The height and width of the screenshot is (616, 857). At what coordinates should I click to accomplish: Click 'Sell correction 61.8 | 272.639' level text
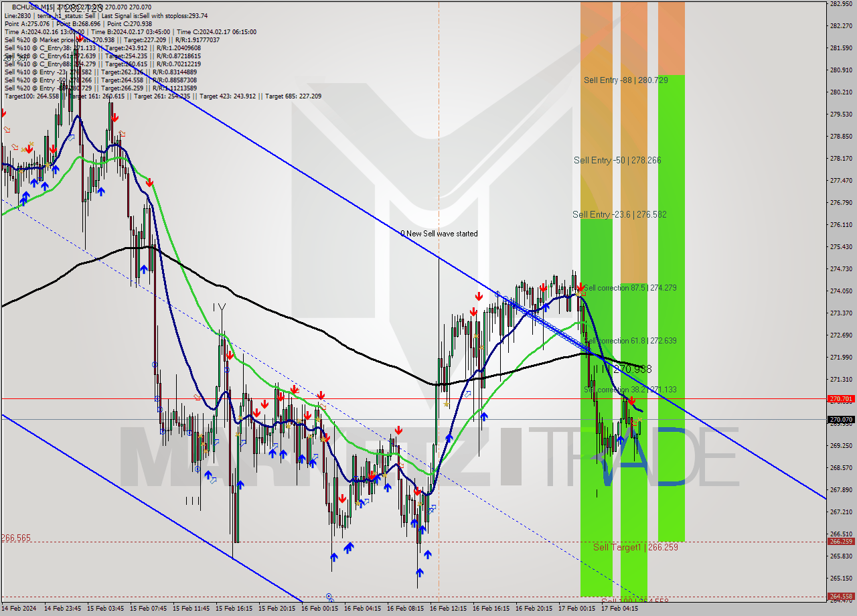click(629, 341)
